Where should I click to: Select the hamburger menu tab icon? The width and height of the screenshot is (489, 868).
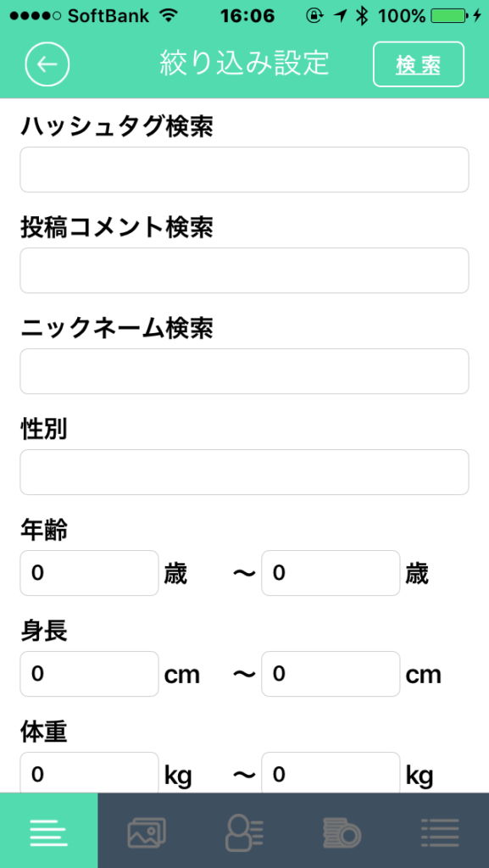[x=48, y=832]
